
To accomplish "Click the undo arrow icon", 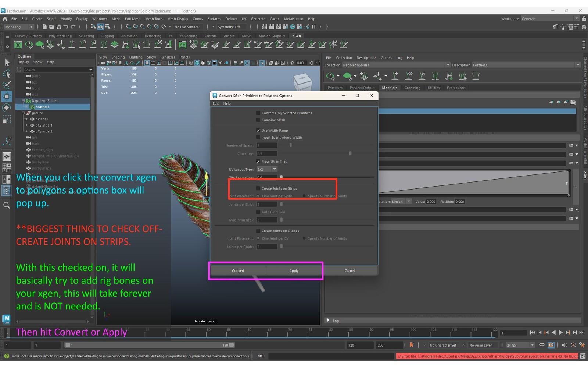I will point(66,27).
